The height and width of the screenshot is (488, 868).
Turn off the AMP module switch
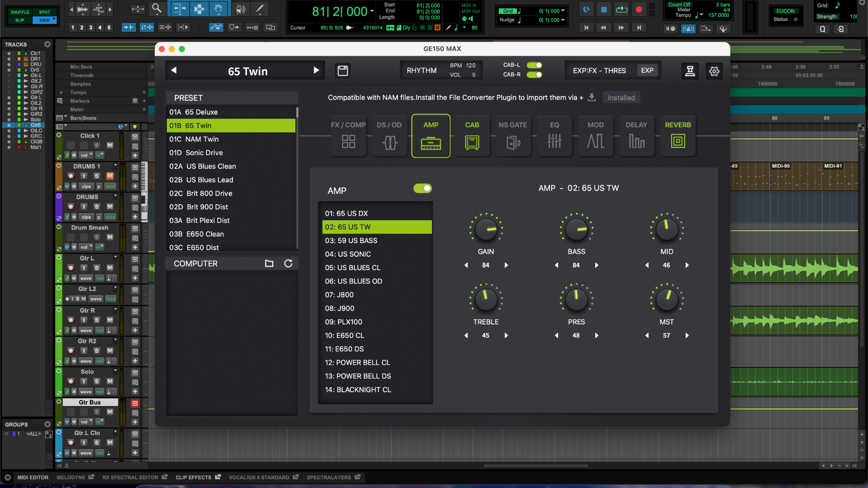422,188
